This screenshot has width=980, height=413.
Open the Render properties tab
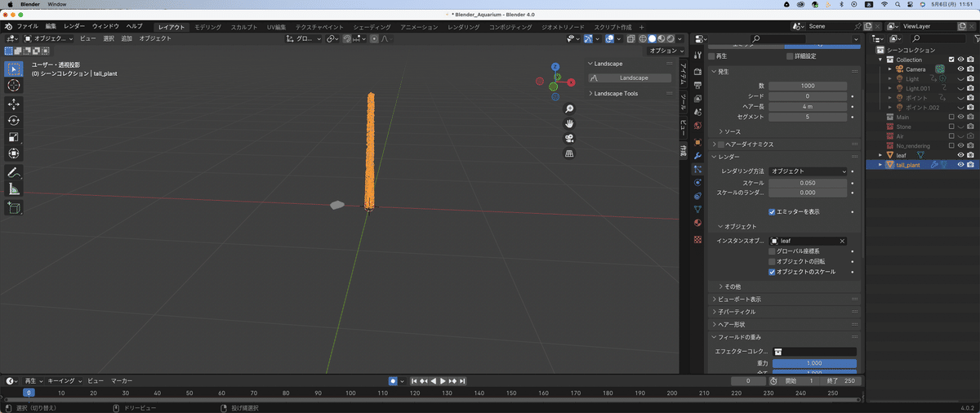(697, 71)
